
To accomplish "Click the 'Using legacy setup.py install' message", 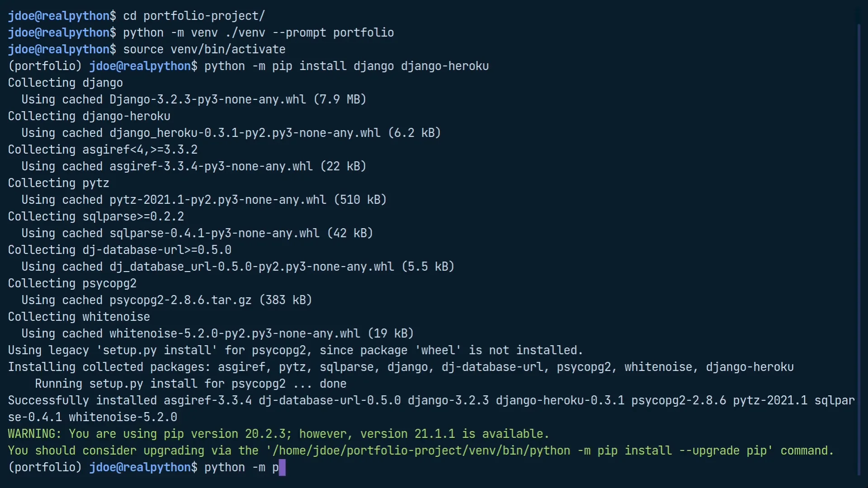I will [296, 350].
